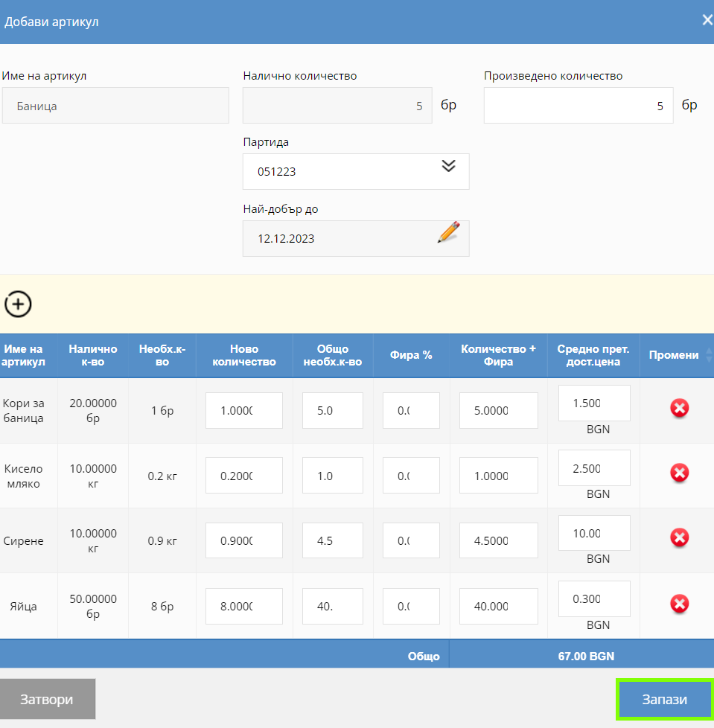This screenshot has height=728, width=714.
Task: Click the add ingredient plus icon
Action: tap(18, 304)
